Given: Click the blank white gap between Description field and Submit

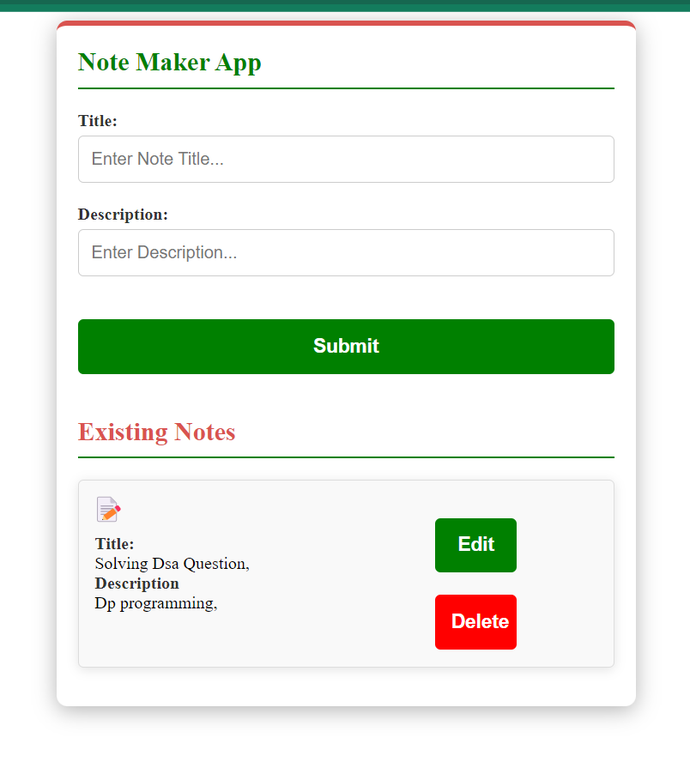Looking at the screenshot, I should point(346,298).
